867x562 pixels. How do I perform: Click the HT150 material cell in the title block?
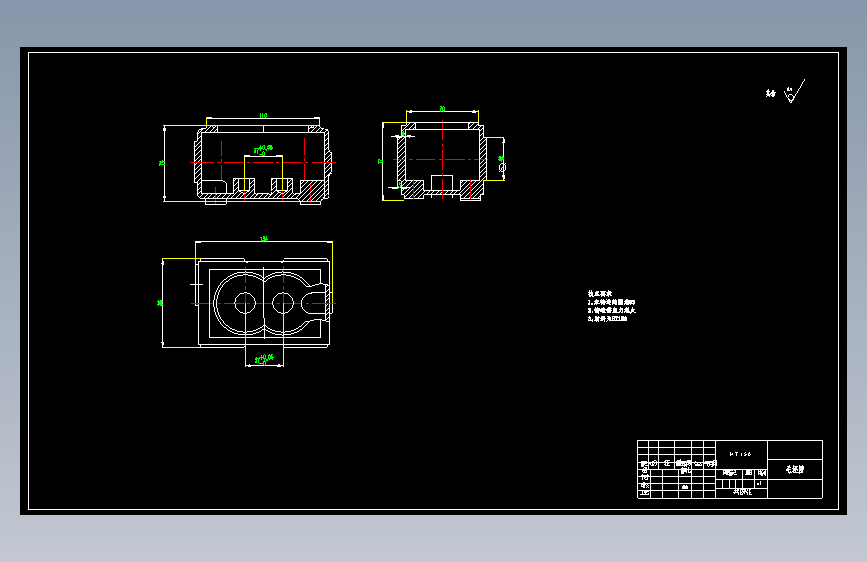pyautogui.click(x=741, y=454)
